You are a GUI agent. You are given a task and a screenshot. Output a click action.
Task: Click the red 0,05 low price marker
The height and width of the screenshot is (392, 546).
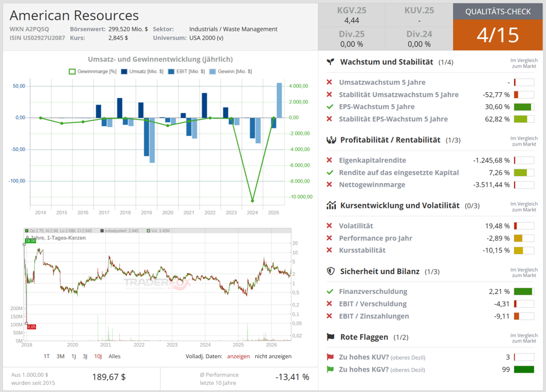(x=32, y=327)
